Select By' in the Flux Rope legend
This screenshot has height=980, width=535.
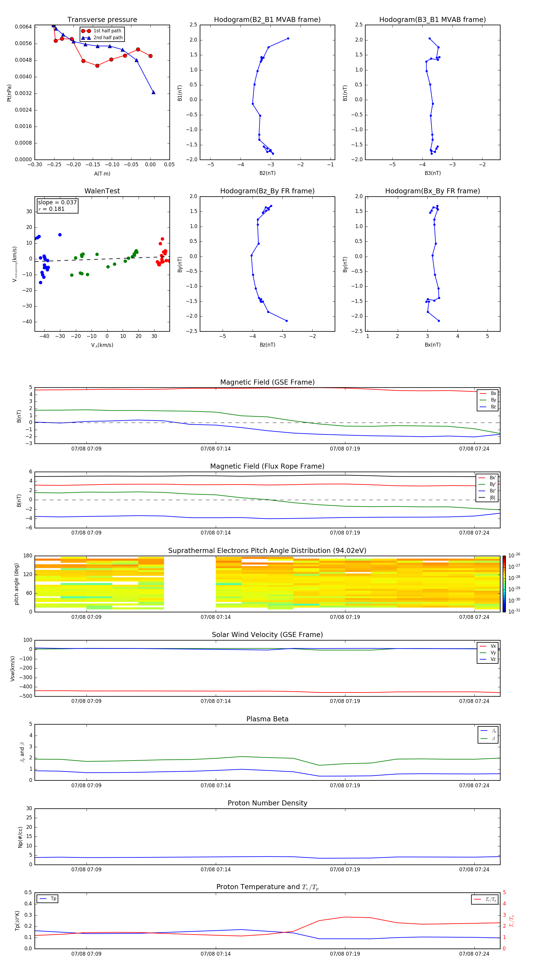487,484
